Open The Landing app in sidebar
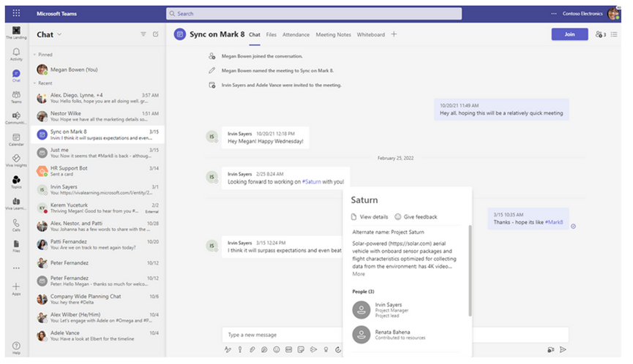The image size is (633, 364). click(x=16, y=33)
